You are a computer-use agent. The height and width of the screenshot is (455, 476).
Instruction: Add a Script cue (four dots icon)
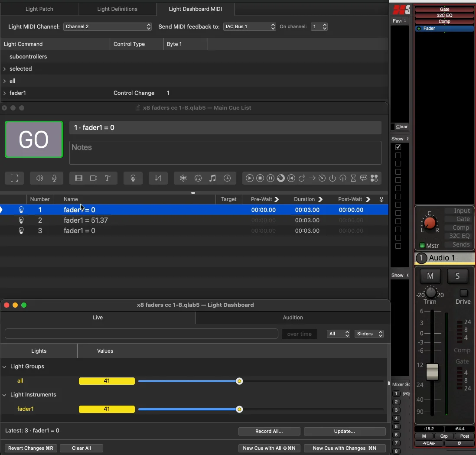tap(374, 178)
